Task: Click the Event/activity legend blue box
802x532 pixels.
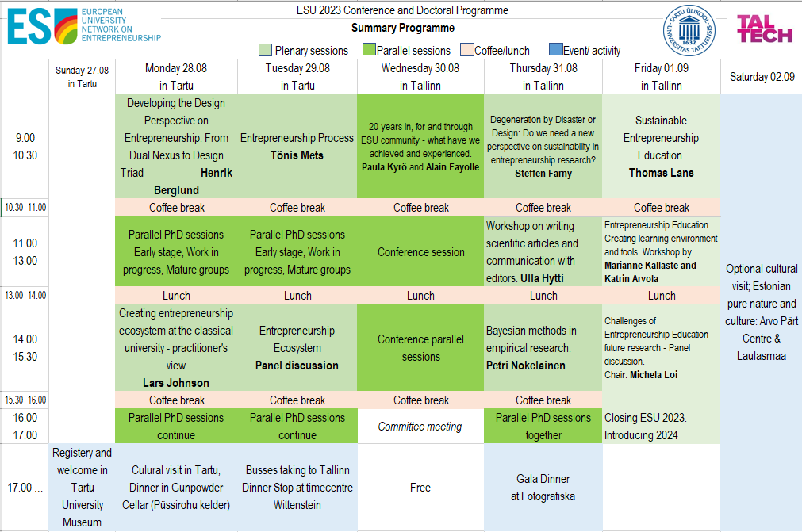Action: point(556,51)
